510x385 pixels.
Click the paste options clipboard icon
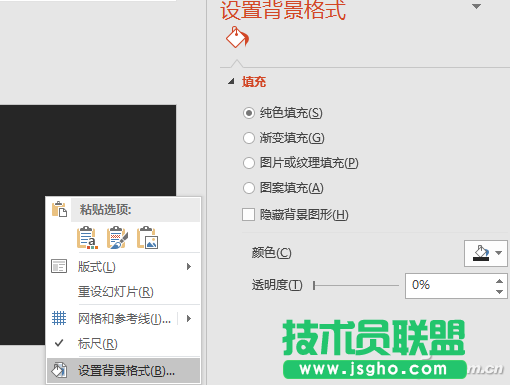pos(59,209)
